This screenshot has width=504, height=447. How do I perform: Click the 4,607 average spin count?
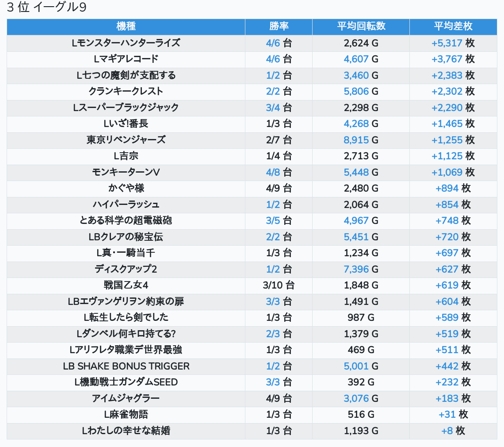356,59
